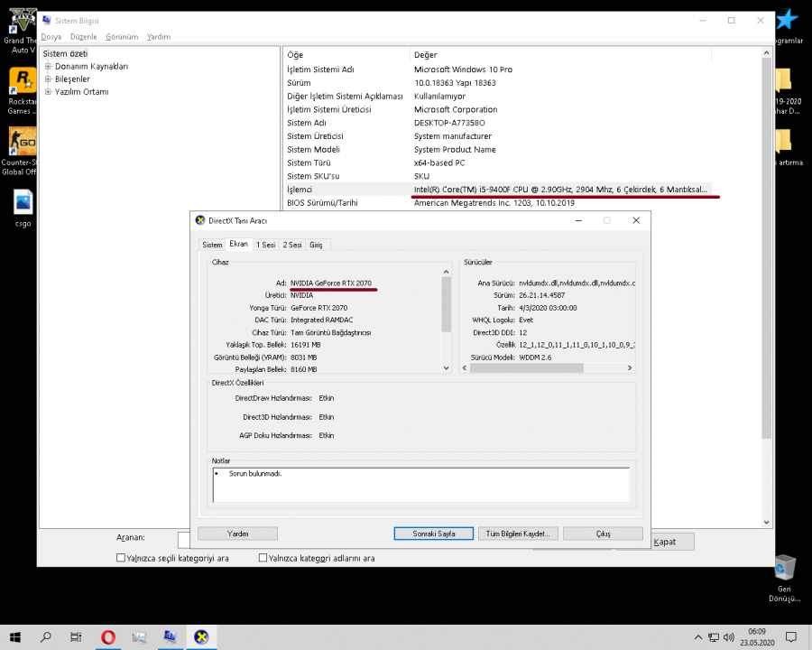The height and width of the screenshot is (650, 812).
Task: Click the Sistem Bilgisi title bar icon
Action: point(47,20)
